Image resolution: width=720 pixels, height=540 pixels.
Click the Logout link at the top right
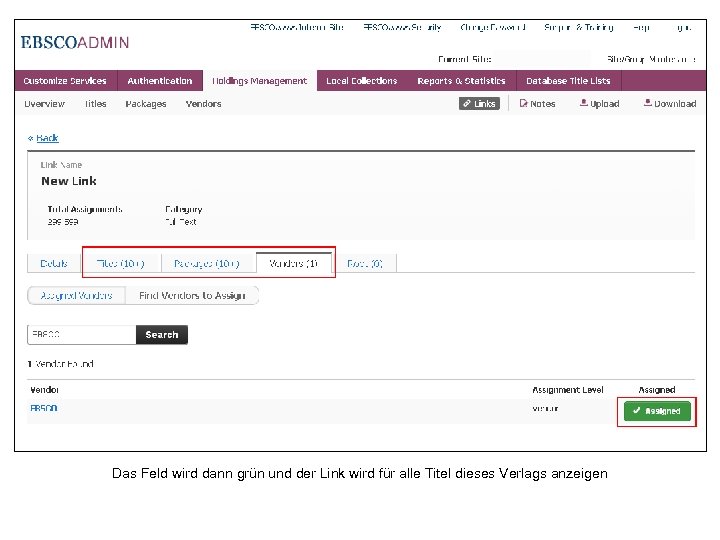point(684,28)
